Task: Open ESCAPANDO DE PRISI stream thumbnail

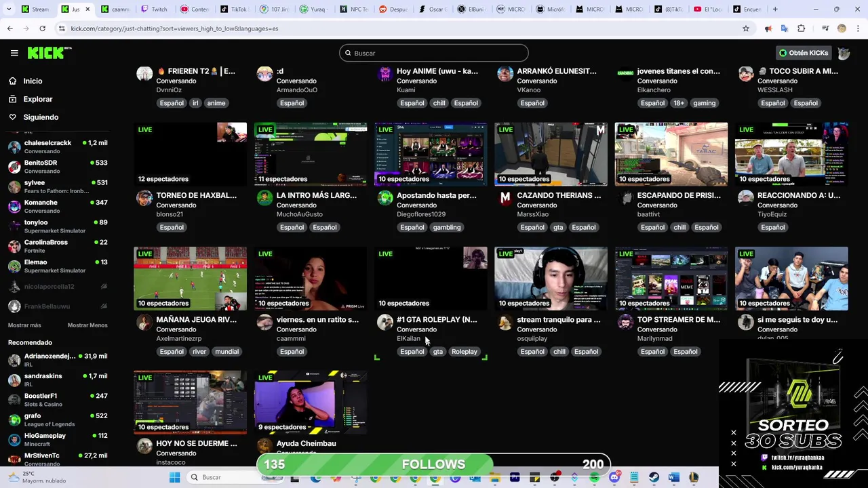Action: click(x=671, y=154)
